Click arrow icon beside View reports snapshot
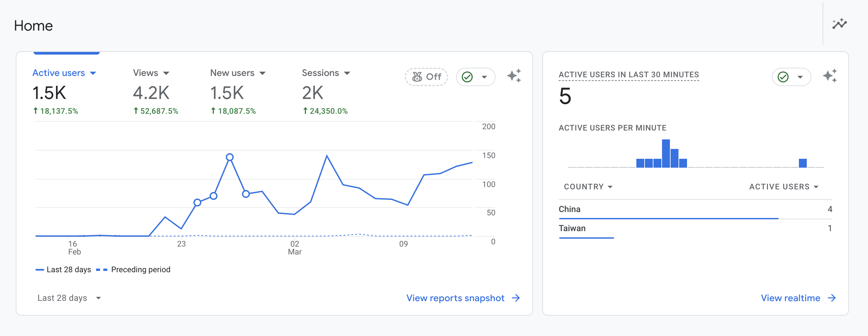 516,298
